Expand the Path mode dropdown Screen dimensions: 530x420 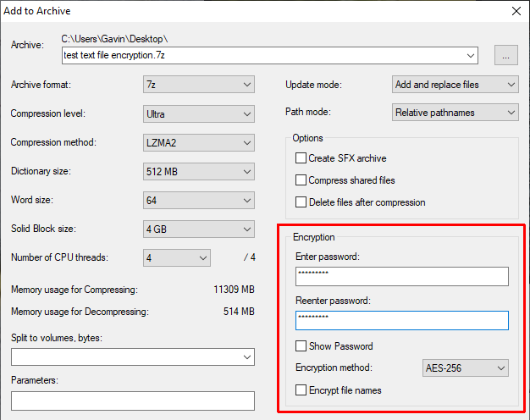coord(455,113)
